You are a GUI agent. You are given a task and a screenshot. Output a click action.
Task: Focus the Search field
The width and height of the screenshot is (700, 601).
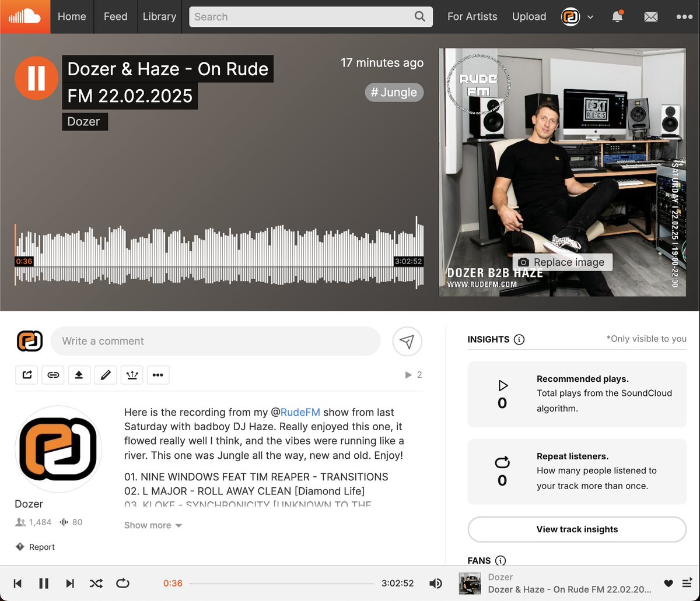point(311,17)
